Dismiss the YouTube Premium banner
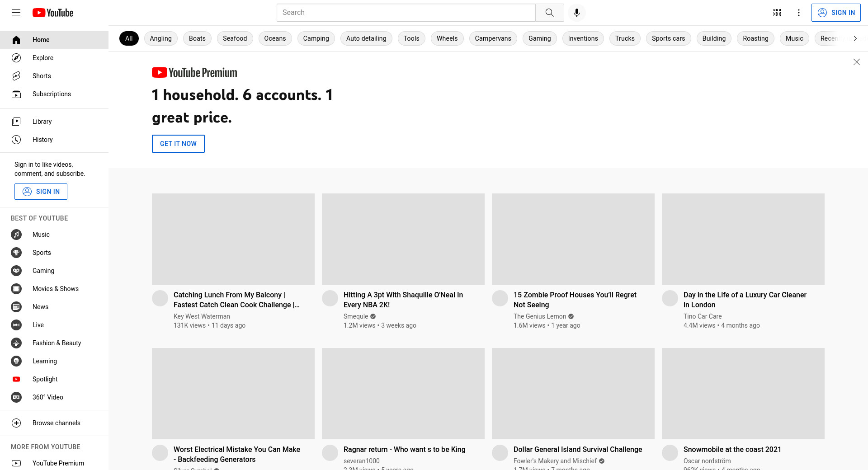This screenshot has height=470, width=868. coord(856,62)
